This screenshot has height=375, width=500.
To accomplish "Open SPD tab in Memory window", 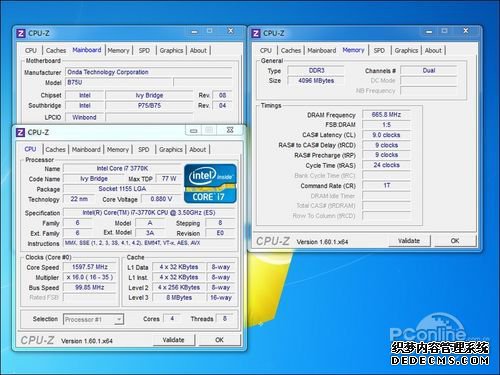I will point(379,51).
